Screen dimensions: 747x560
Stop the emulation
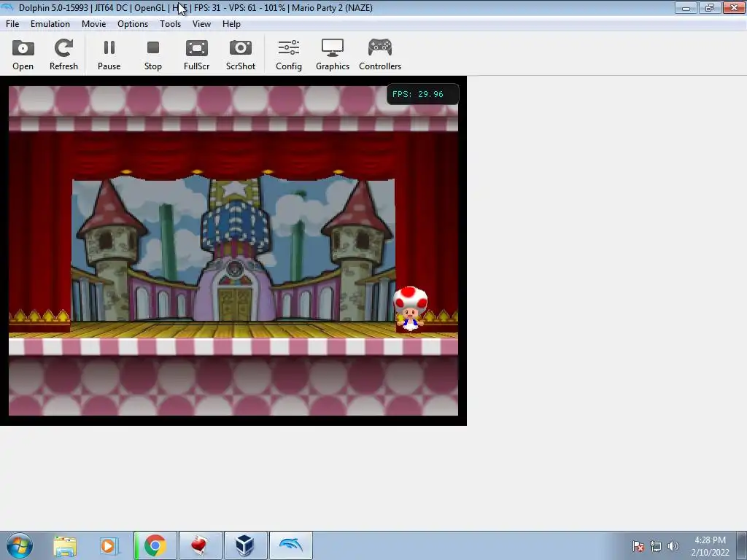pos(153,54)
